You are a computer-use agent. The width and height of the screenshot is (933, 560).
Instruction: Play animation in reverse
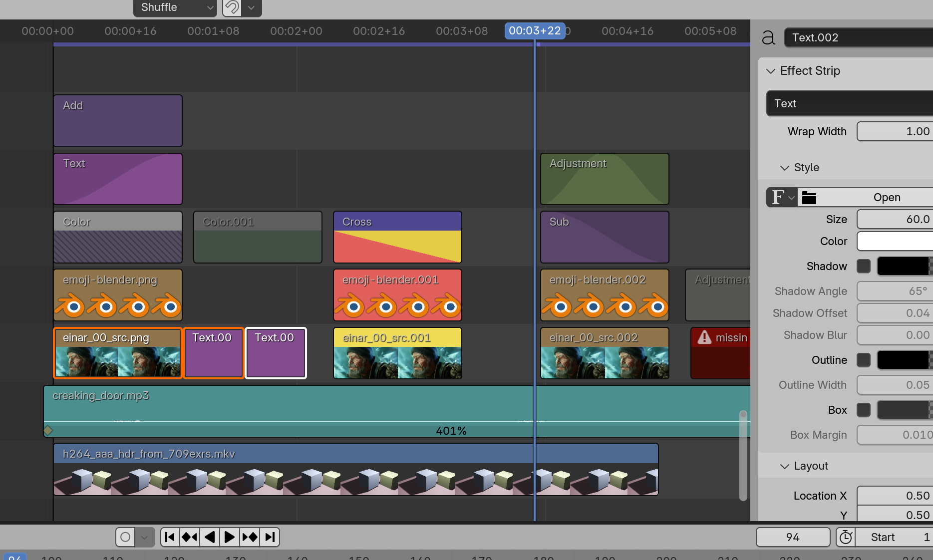(210, 537)
